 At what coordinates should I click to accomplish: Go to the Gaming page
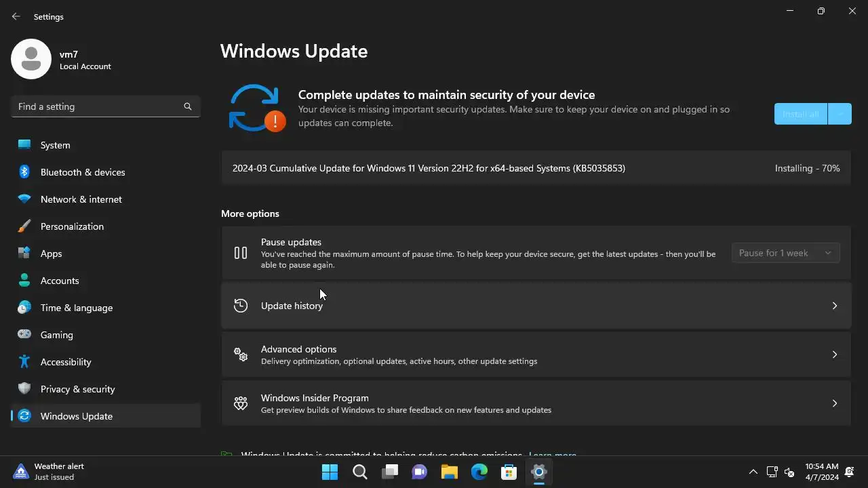(106, 335)
